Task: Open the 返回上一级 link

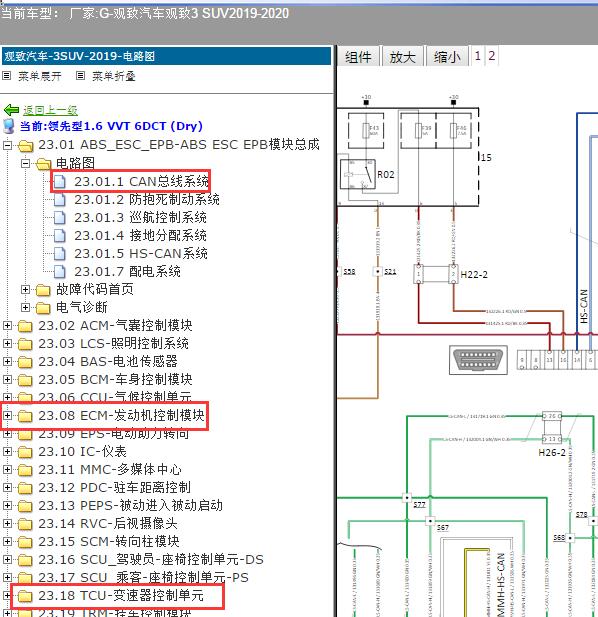Action: click(50, 110)
